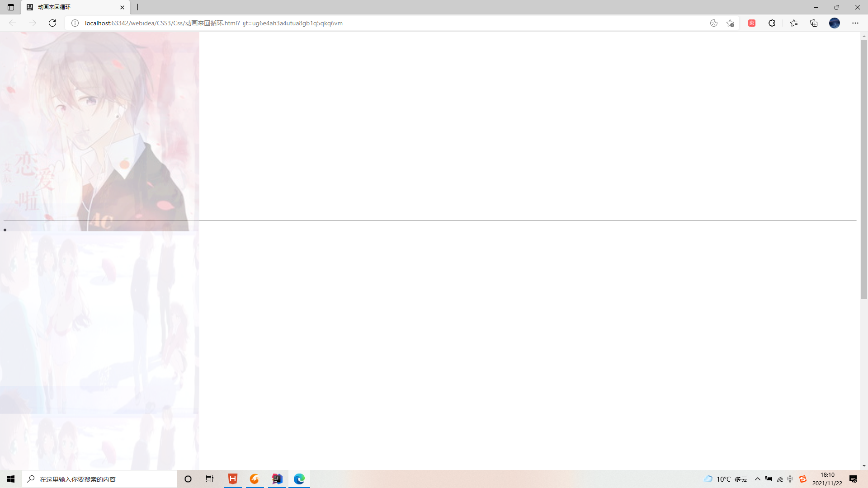Open the Extensions puzzle icon

[x=772, y=23]
